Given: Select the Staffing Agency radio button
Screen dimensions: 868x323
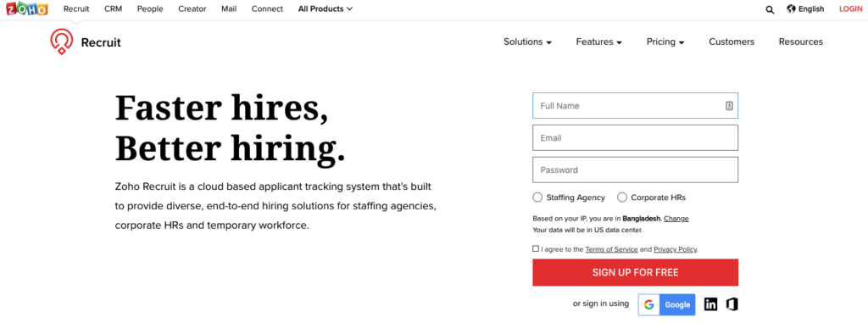Looking at the screenshot, I should pyautogui.click(x=537, y=198).
